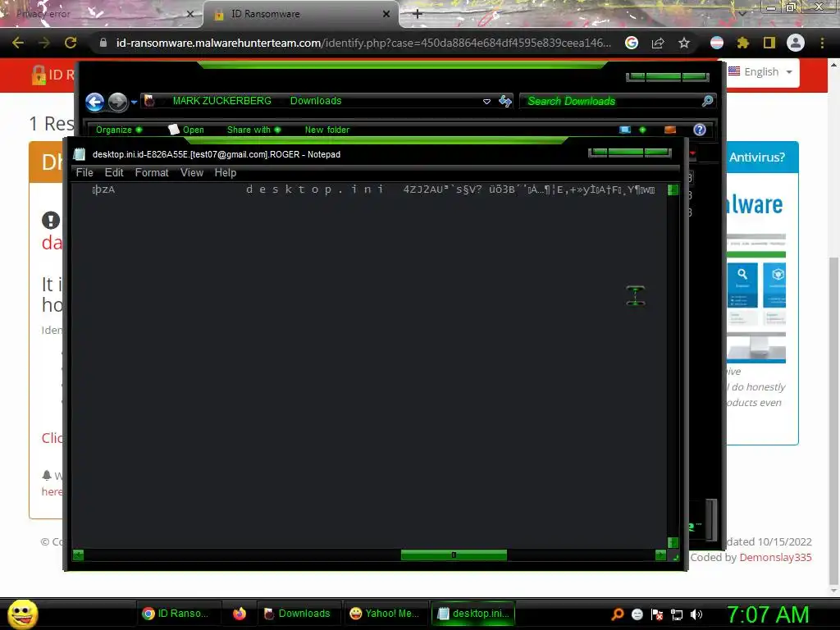Click desktop.ini Notepad taskbar button
The height and width of the screenshot is (630, 840).
(x=473, y=614)
